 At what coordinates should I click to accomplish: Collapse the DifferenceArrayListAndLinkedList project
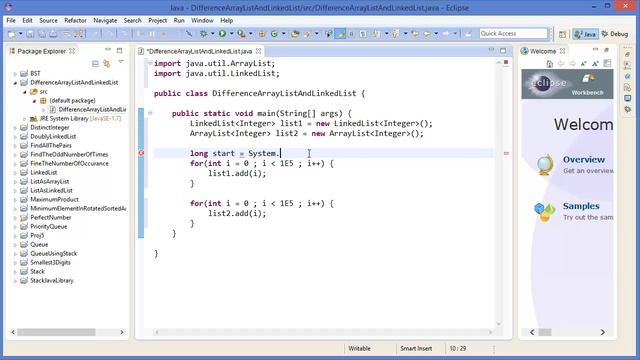click(16, 83)
